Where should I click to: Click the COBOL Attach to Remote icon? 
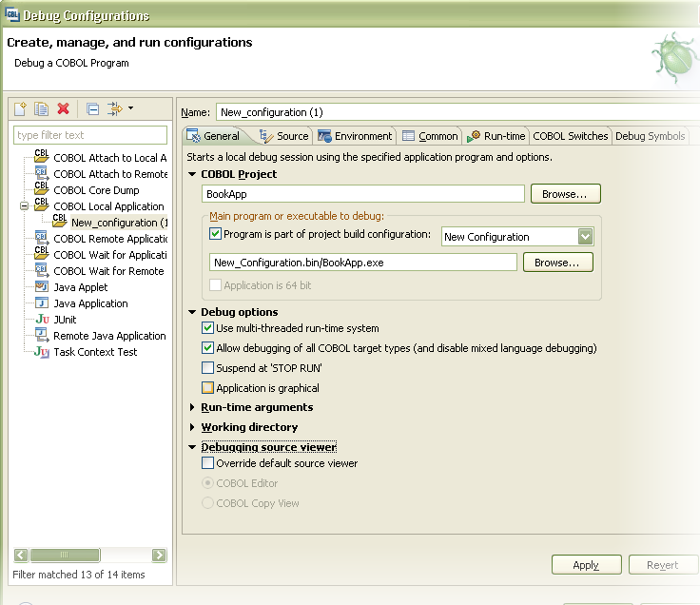(42, 172)
